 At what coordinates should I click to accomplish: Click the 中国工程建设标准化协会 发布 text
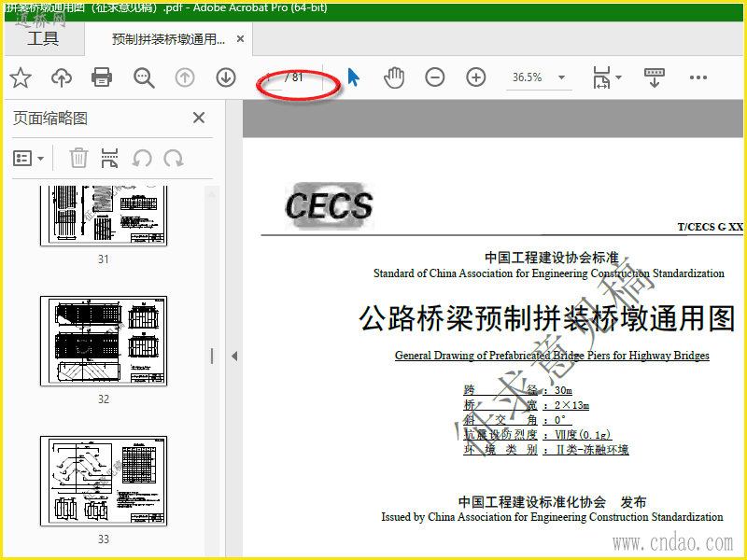552,502
